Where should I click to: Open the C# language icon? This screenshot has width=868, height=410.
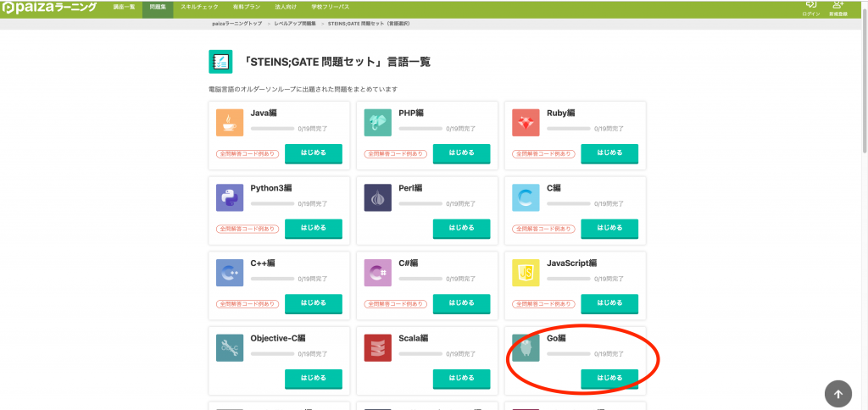[x=377, y=273]
